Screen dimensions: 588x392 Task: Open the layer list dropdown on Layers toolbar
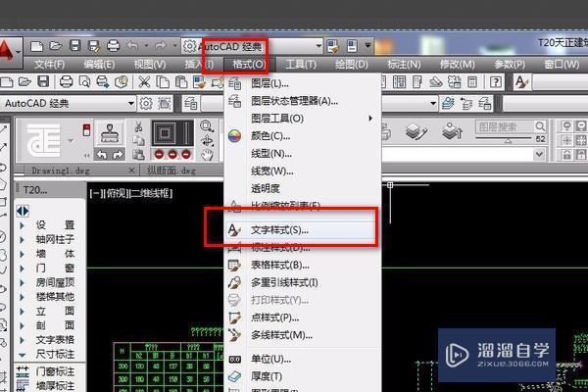pyautogui.click(x=433, y=103)
